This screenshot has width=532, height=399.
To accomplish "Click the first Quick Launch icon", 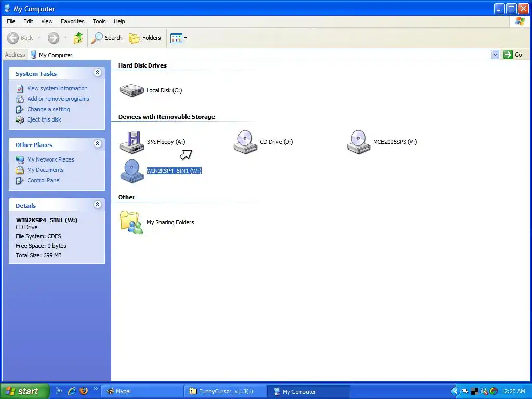I will tap(59, 391).
